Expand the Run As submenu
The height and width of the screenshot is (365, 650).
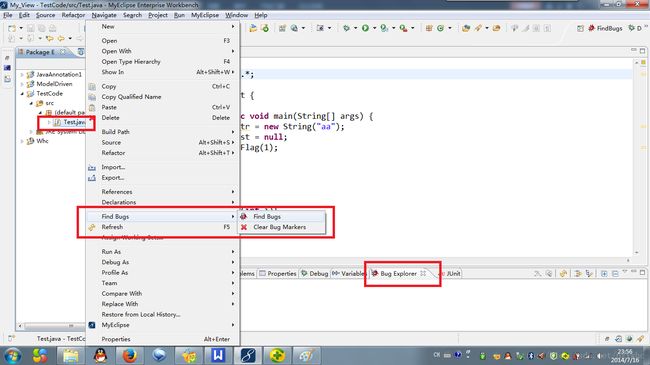[x=162, y=251]
